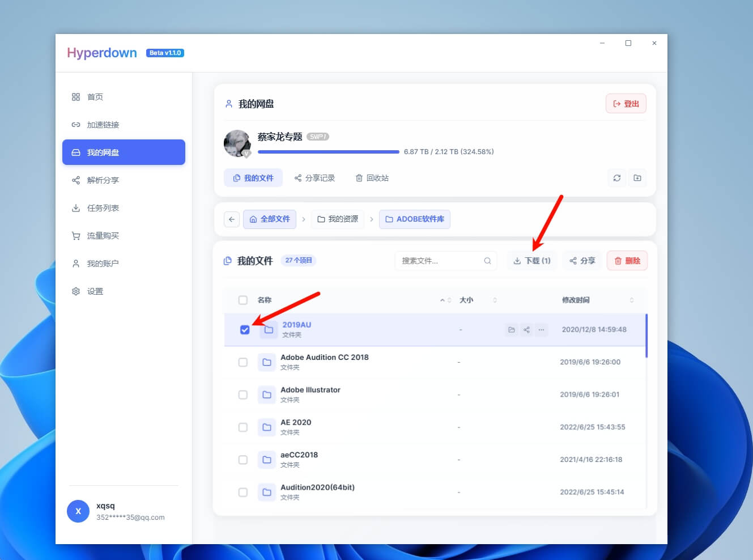Select the AE 2020 checkbox

point(243,427)
